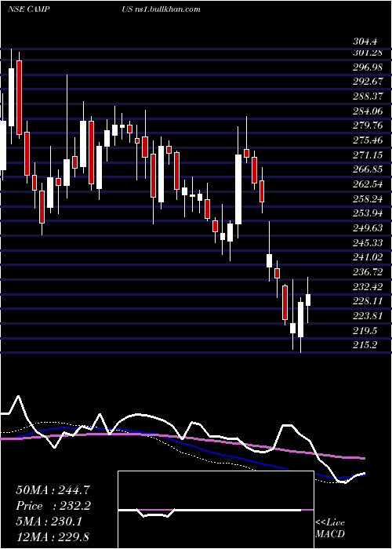Click the 253.94 price axis label
392x549 pixels.
point(368,213)
